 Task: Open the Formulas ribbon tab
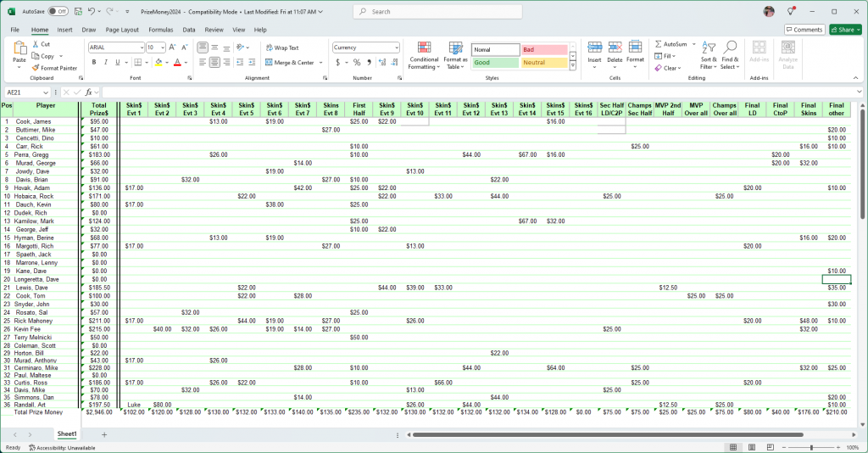[x=160, y=30]
